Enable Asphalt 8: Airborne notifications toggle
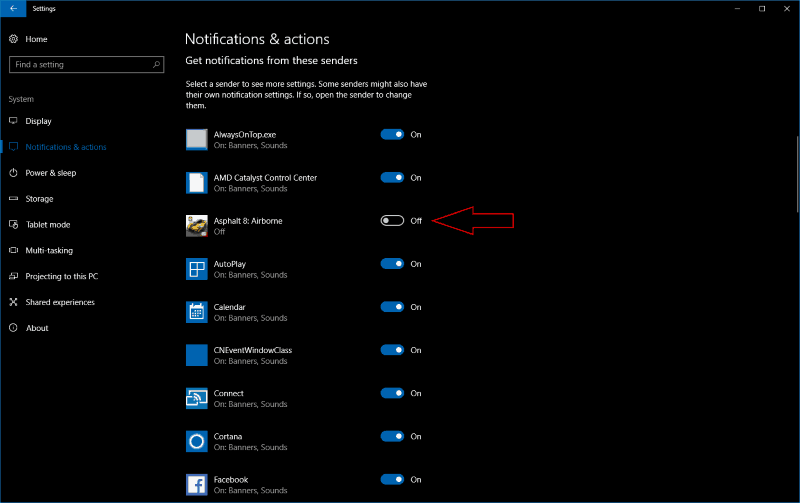This screenshot has width=800, height=503. click(392, 220)
